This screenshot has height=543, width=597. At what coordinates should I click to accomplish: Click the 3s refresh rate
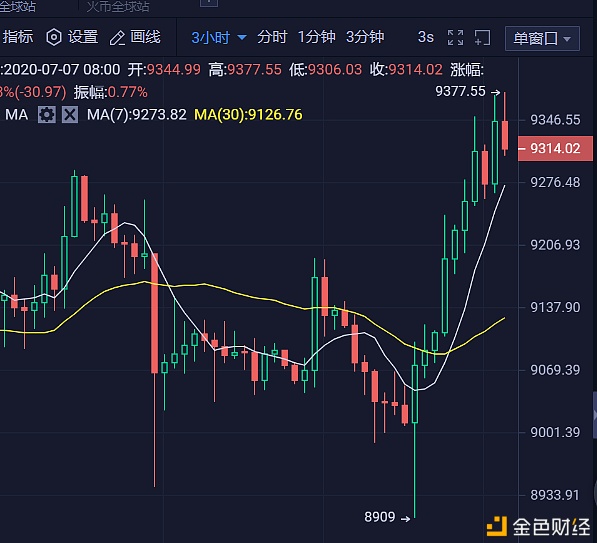pyautogui.click(x=425, y=37)
